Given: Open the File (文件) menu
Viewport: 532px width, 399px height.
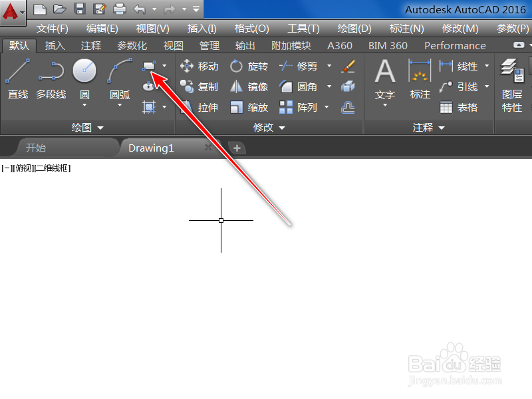Looking at the screenshot, I should click(x=53, y=29).
